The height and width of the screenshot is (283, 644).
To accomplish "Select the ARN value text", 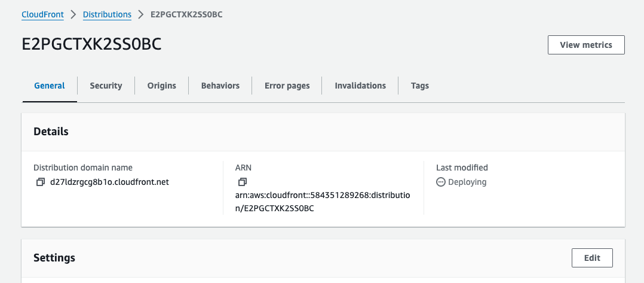I will click(x=323, y=202).
